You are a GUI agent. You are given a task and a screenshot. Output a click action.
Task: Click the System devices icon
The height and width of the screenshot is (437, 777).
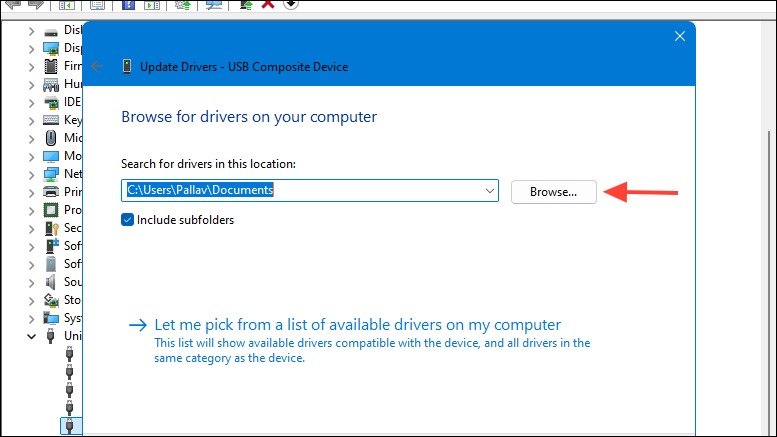click(x=51, y=318)
